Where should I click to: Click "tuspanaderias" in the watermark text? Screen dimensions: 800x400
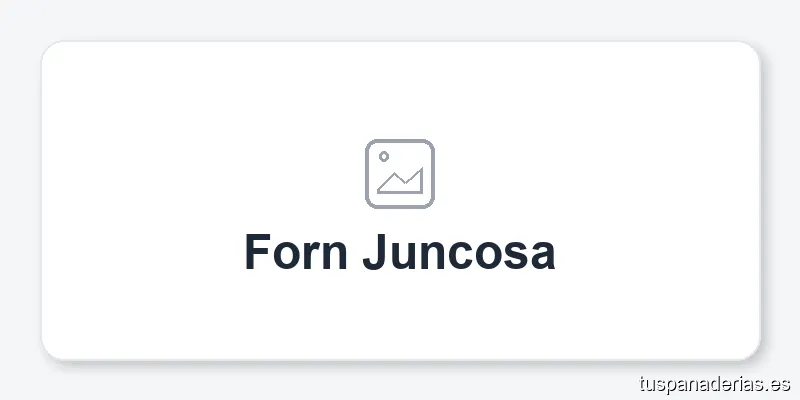click(700, 383)
